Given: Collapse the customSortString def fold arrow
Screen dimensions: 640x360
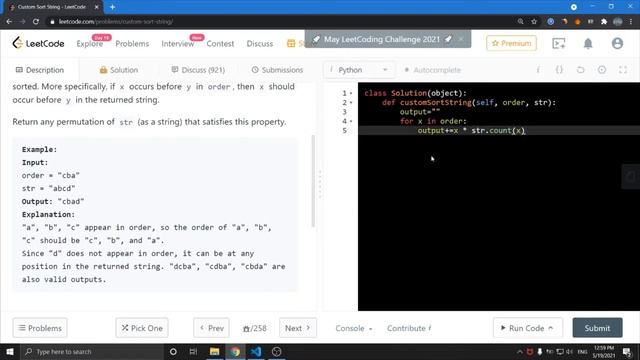Looking at the screenshot, I should click(x=351, y=103).
